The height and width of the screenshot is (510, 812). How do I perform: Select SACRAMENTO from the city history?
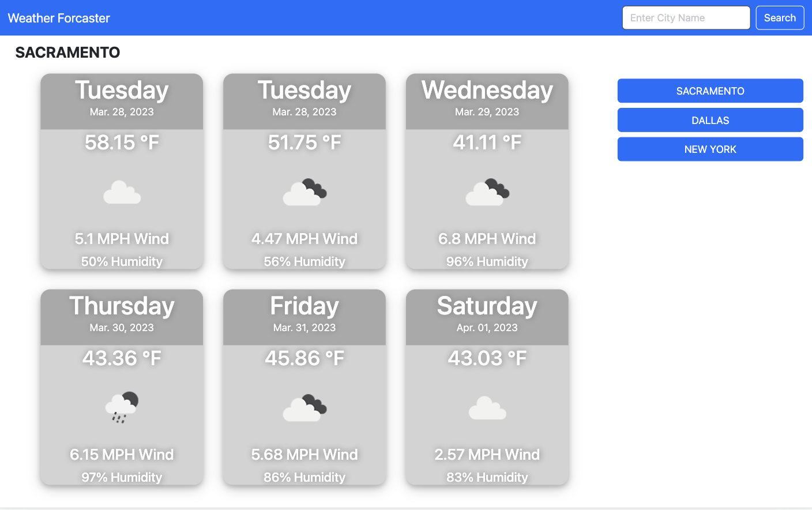[x=710, y=91]
